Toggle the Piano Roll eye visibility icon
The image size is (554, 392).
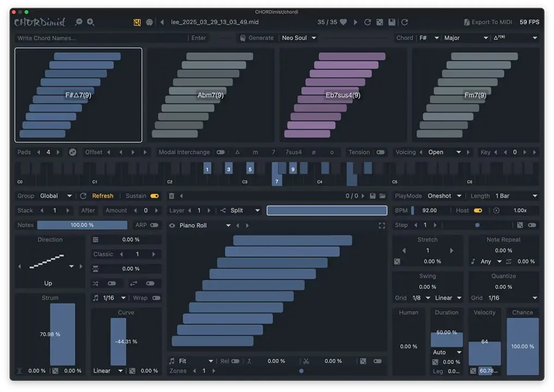coord(172,225)
